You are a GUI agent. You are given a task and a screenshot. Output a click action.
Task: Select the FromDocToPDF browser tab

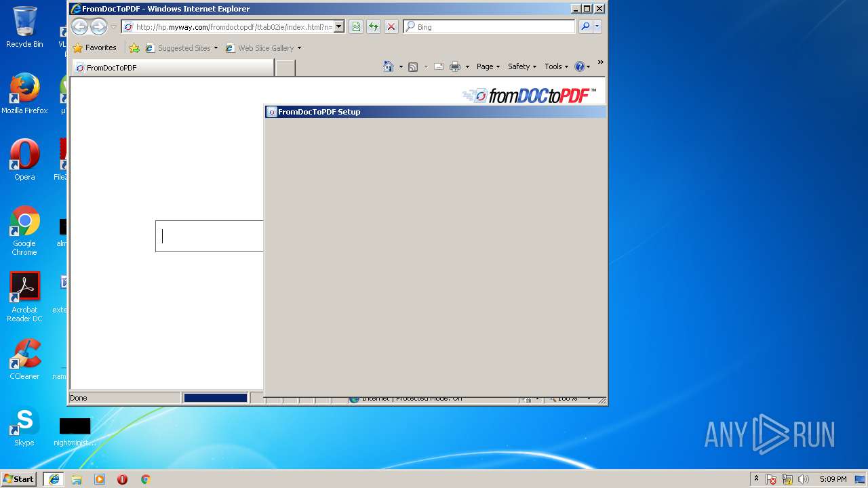pyautogui.click(x=173, y=68)
